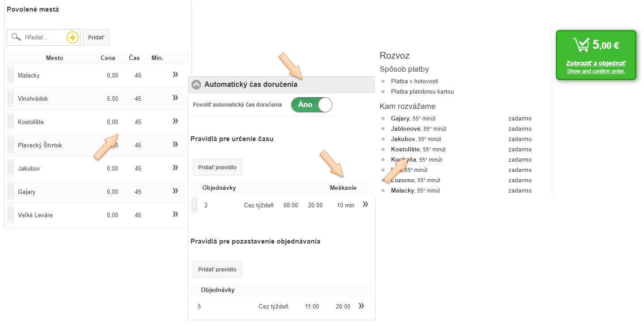Click the shopping cart icon
This screenshot has height=326, width=644.
click(x=582, y=45)
